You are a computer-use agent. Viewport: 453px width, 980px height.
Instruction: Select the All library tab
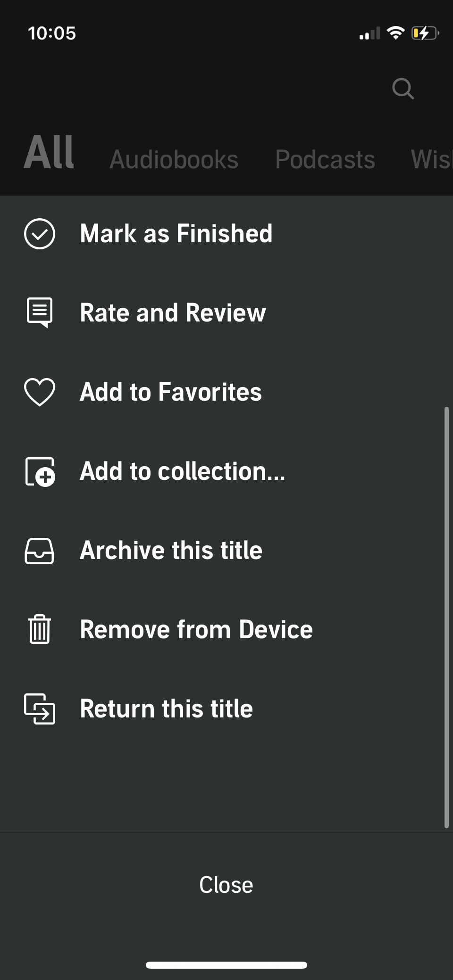point(49,152)
